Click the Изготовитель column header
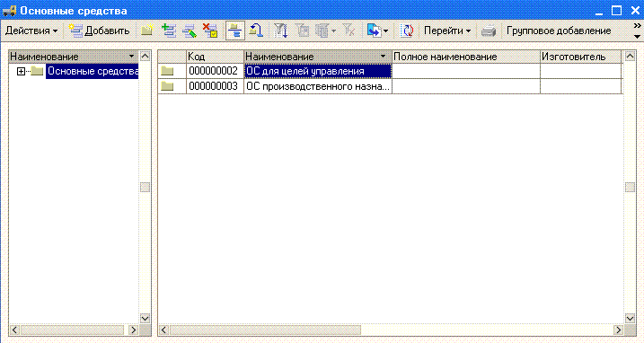644x343 pixels. 581,57
